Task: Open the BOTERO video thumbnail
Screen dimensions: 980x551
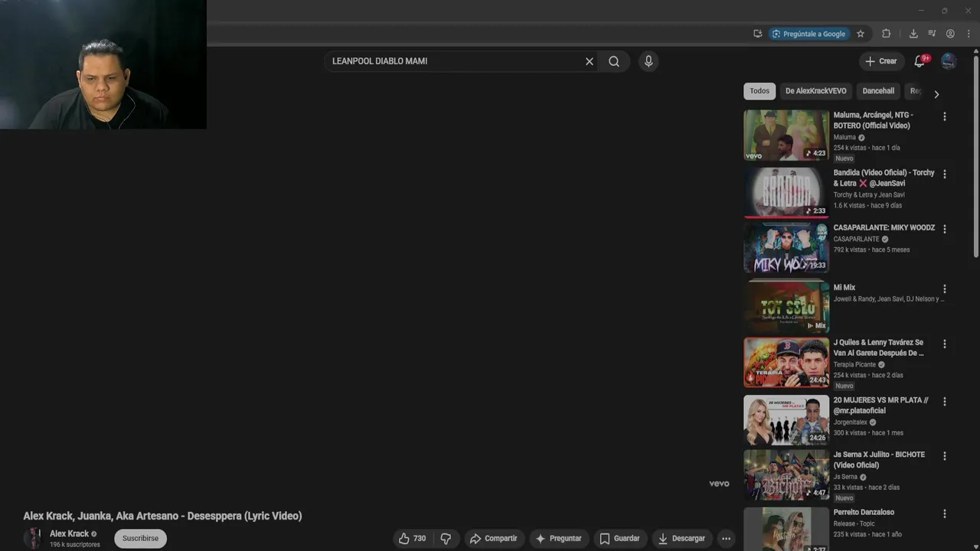Action: [786, 135]
